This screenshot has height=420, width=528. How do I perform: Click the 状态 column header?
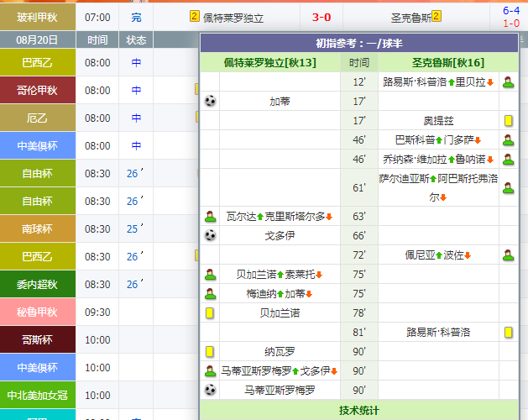tap(136, 39)
